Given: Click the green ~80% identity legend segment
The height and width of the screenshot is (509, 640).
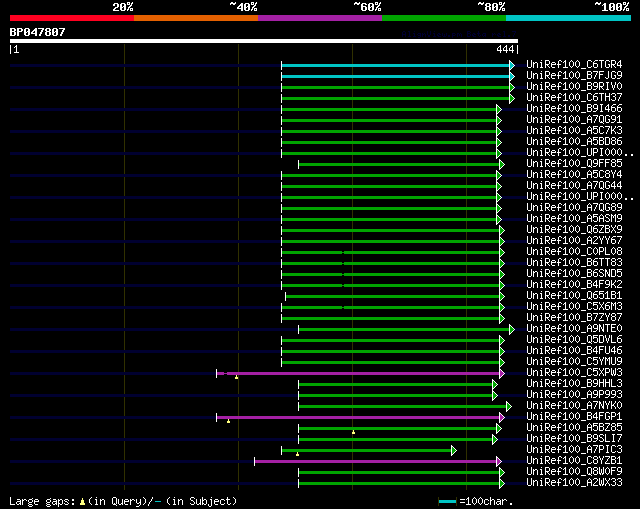Looking at the screenshot, I should point(444,18).
